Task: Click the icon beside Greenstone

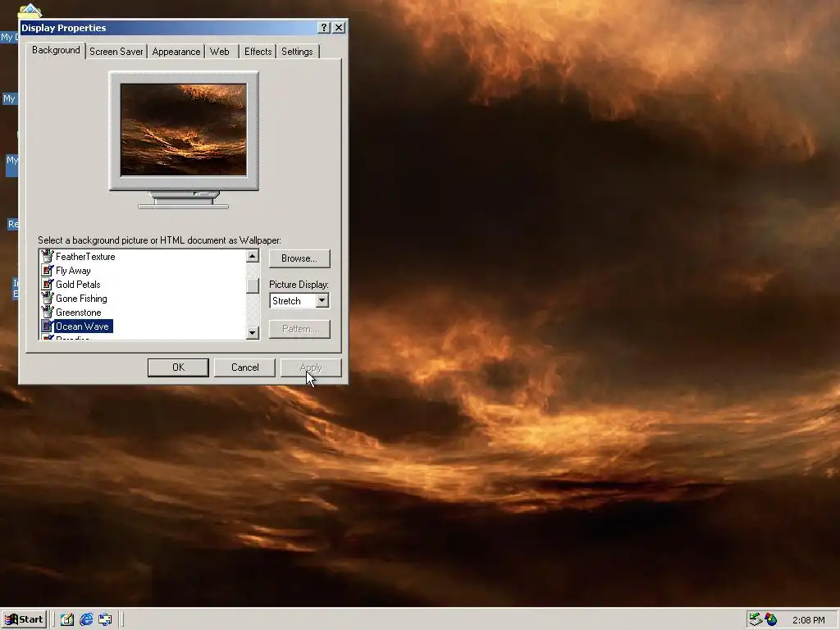Action: tap(48, 312)
